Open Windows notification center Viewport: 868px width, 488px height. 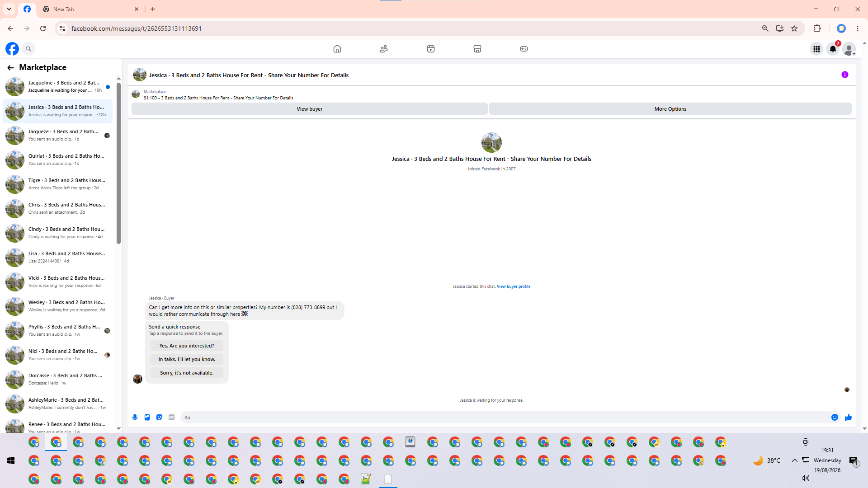click(x=854, y=461)
